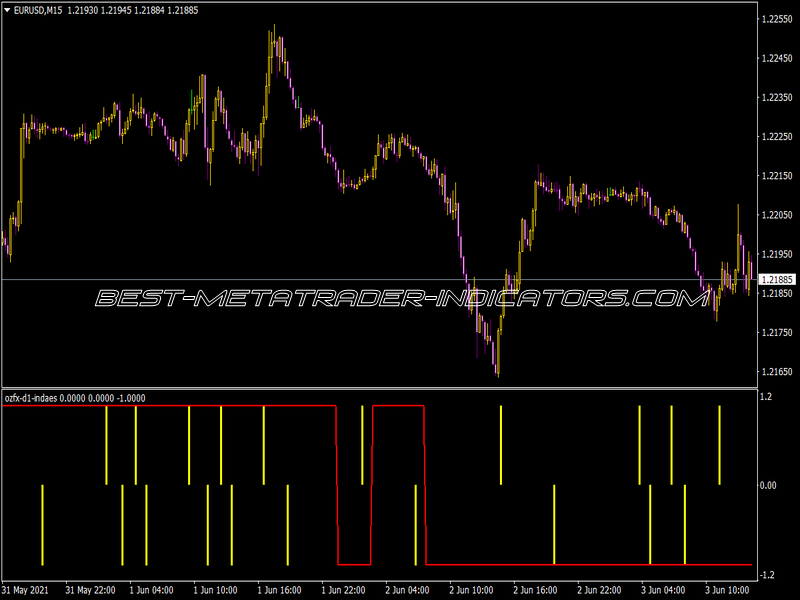
Task: Click the 1.22050 price axis value
Action: [777, 215]
